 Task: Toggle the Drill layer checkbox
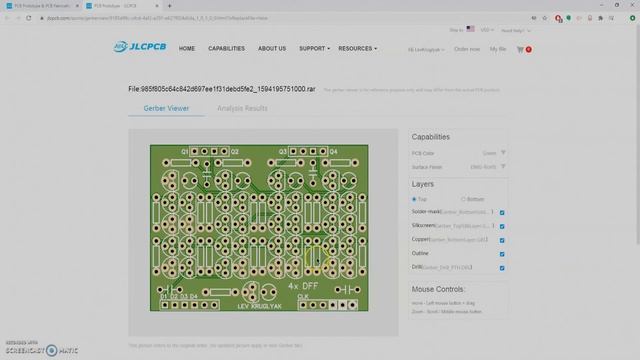point(502,268)
